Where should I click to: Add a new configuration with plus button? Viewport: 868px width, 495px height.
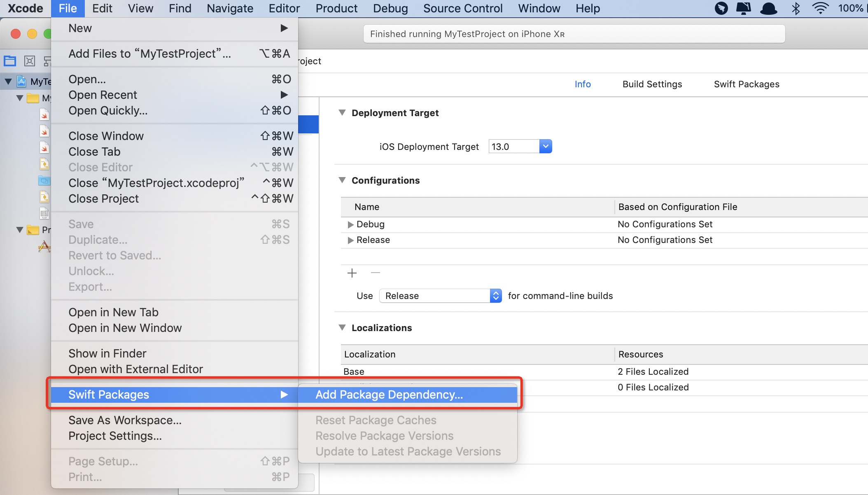(352, 273)
